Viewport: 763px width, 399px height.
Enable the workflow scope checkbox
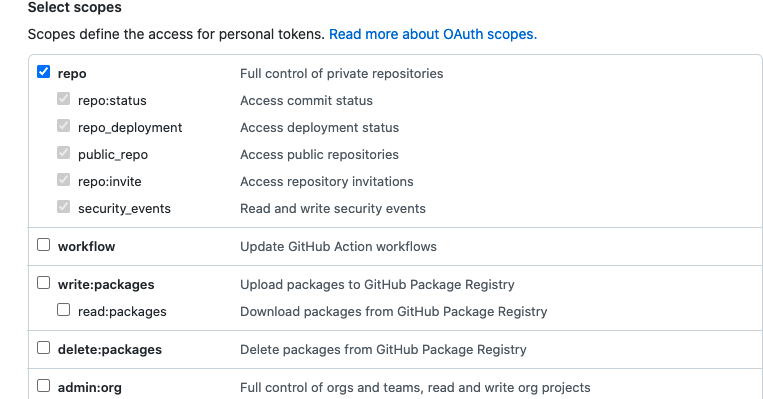[43, 245]
